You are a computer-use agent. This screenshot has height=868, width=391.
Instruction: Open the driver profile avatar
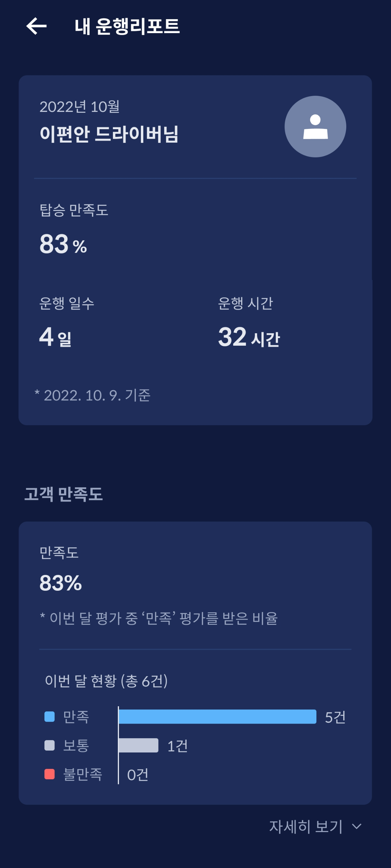click(315, 126)
